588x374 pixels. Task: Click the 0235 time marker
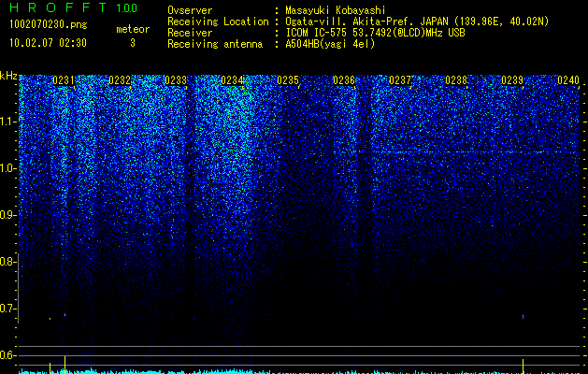pyautogui.click(x=288, y=80)
